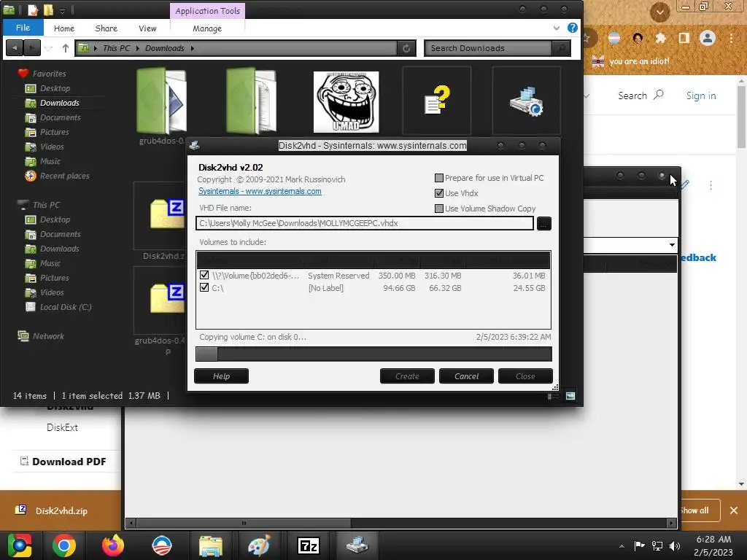This screenshot has width=747, height=560.
Task: Click the Application Tools contextual tab
Action: coord(208,10)
